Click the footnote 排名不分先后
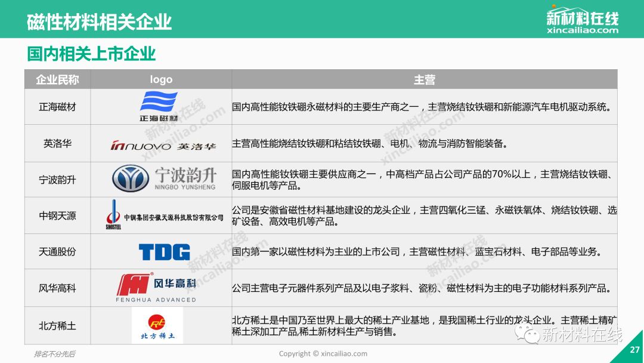644x363 pixels. pos(55,353)
